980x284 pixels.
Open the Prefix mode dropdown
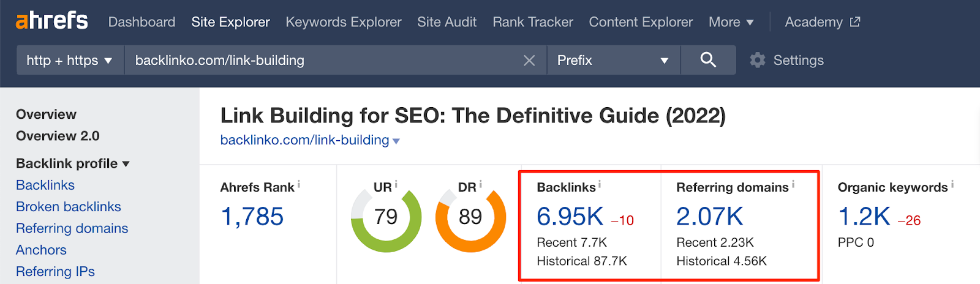click(x=612, y=60)
